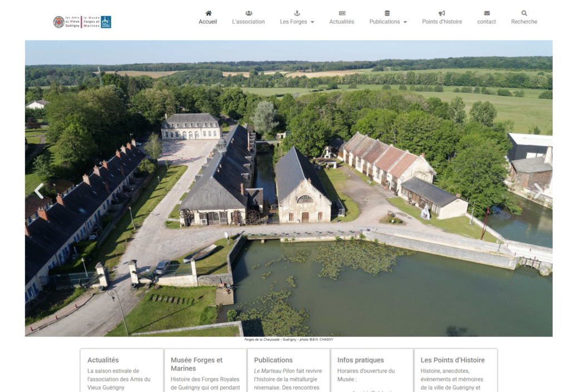Click the Amis du Vieux Guérigny logo
This screenshot has width=570, height=392.
(x=82, y=22)
